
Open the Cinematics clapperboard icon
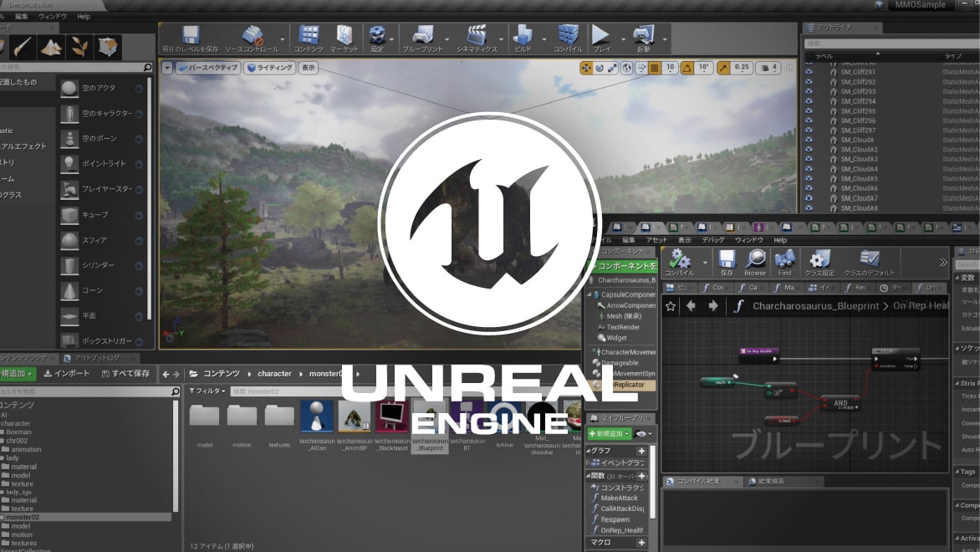point(477,38)
